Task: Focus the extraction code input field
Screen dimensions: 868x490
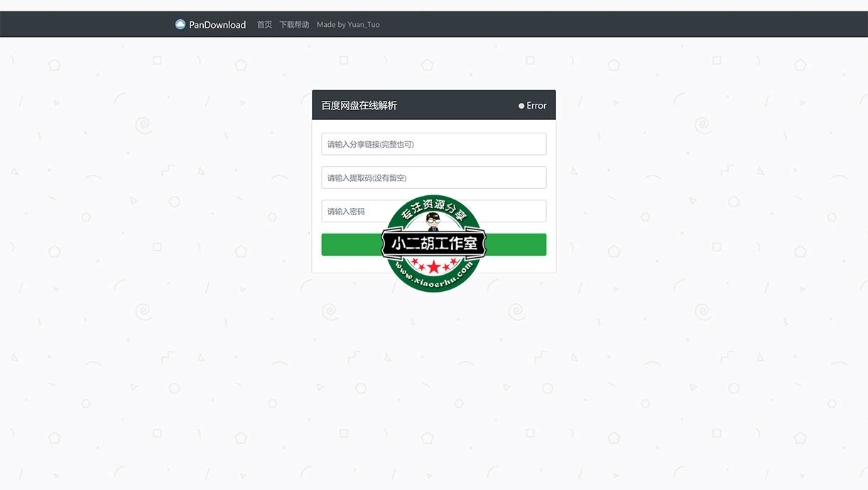Action: coord(433,178)
